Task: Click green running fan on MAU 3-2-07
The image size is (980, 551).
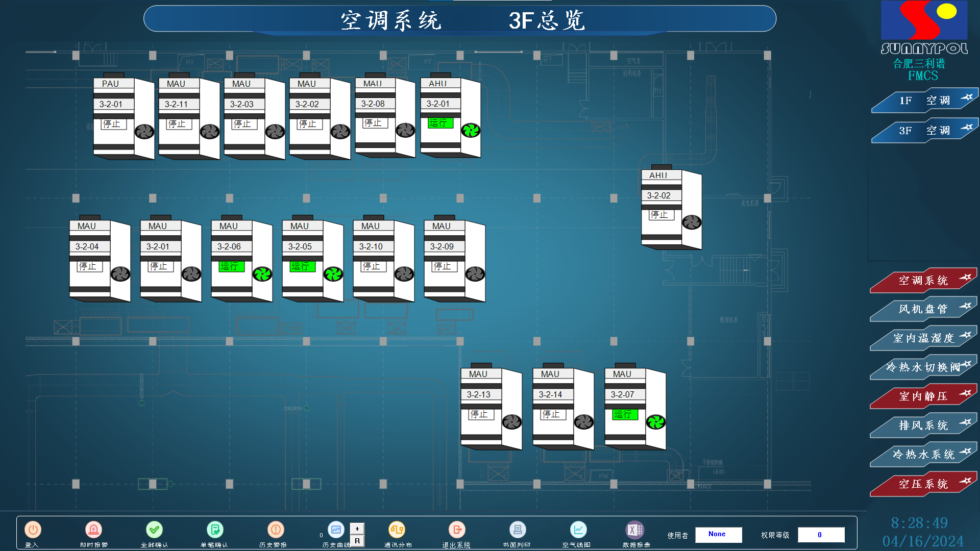Action: (x=655, y=422)
